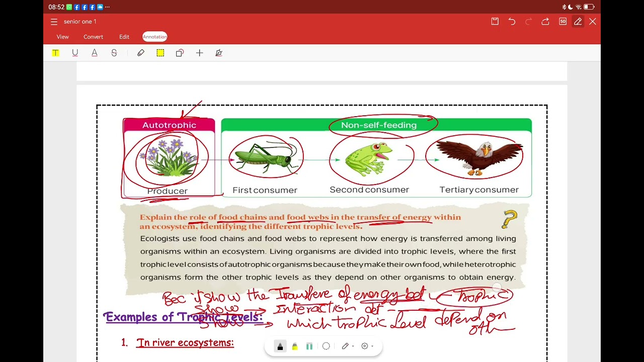Check the battery indicator in status bar
The image size is (644, 362).
coord(589,7)
